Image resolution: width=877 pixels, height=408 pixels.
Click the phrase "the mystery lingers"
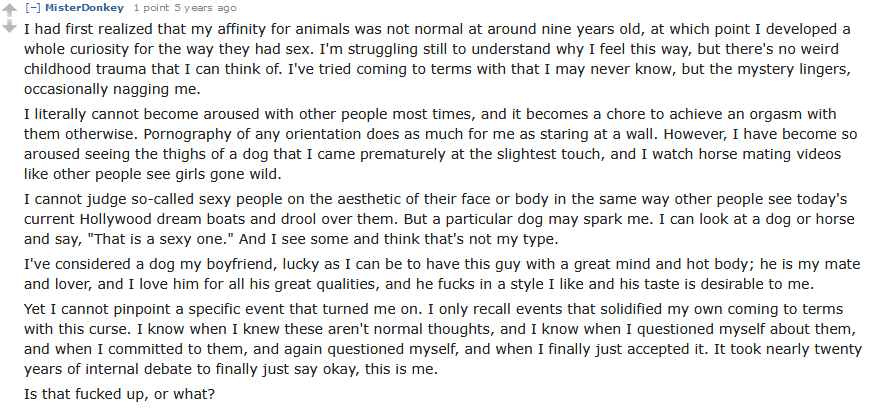pos(780,68)
